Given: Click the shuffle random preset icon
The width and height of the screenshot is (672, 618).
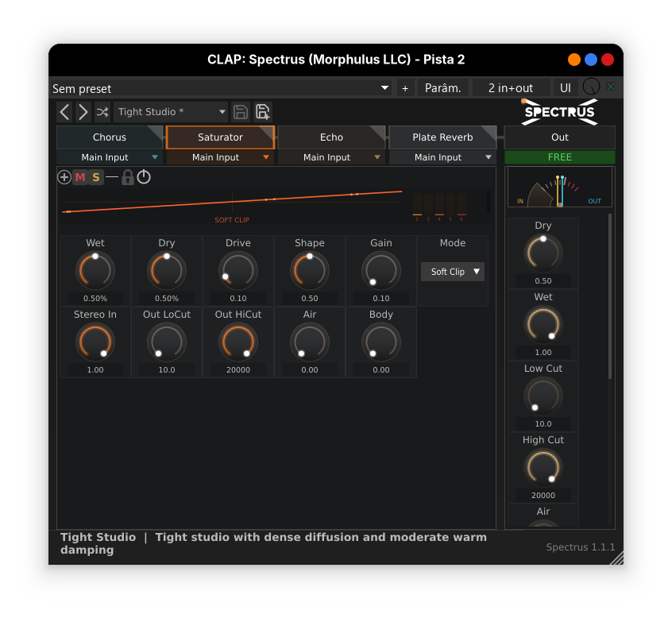Looking at the screenshot, I should (102, 112).
